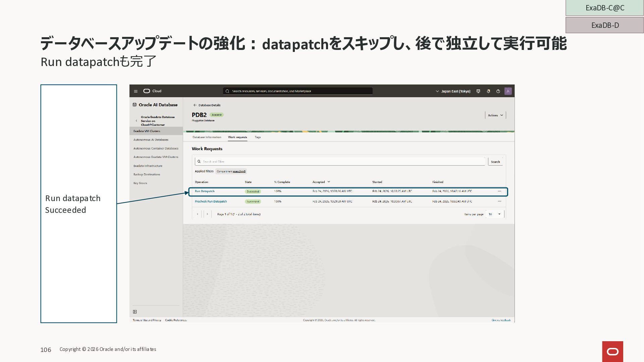
Task: Open the items per page dropdown
Action: pyautogui.click(x=495, y=214)
